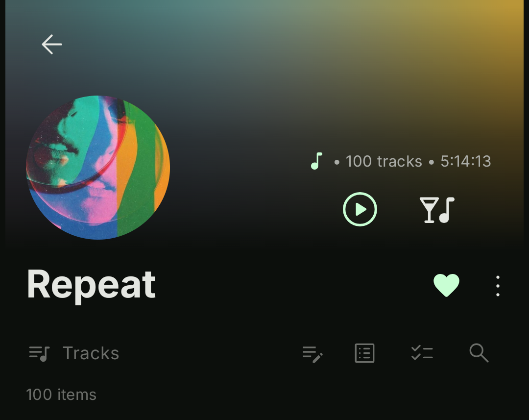
Task: Open the three-dot overflow menu
Action: (x=498, y=286)
